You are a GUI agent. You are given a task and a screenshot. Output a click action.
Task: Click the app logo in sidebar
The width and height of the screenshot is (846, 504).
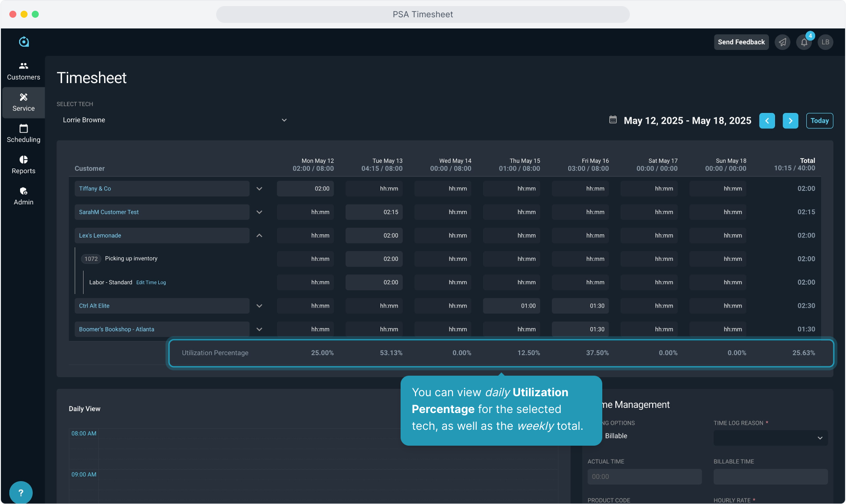pyautogui.click(x=24, y=42)
